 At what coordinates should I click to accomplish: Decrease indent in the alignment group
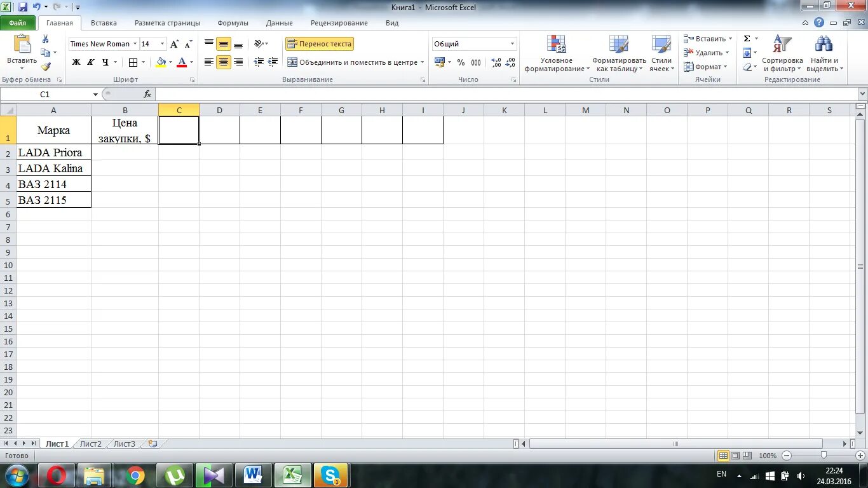tap(259, 62)
